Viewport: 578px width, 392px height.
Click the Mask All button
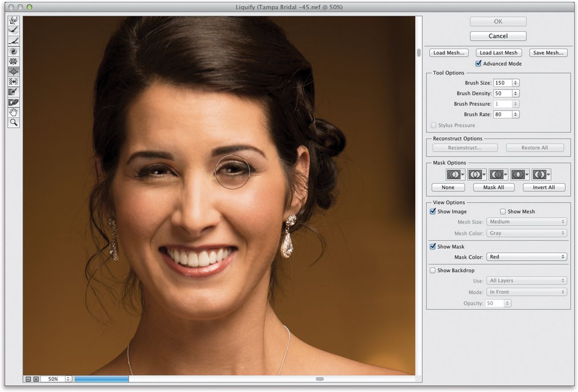tap(494, 187)
